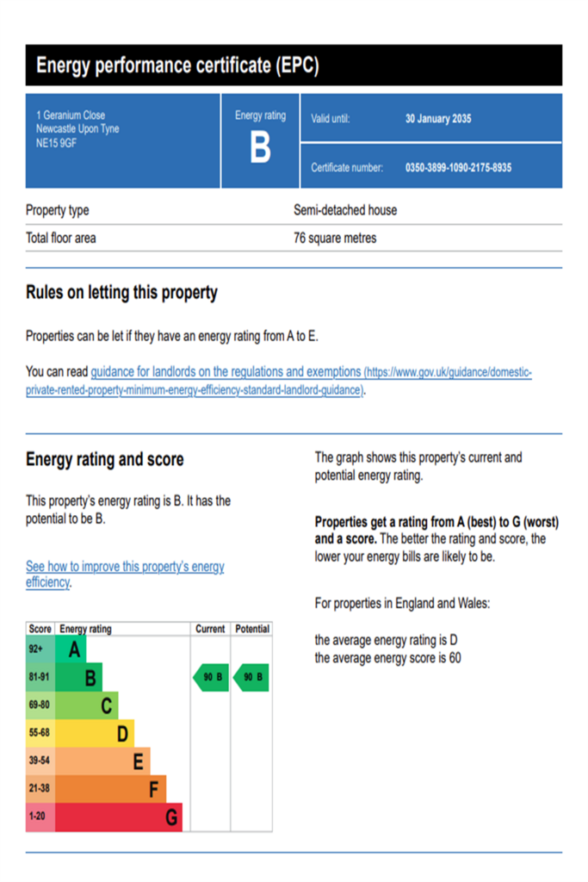Click the valid until date 30 January 2035

(438, 119)
